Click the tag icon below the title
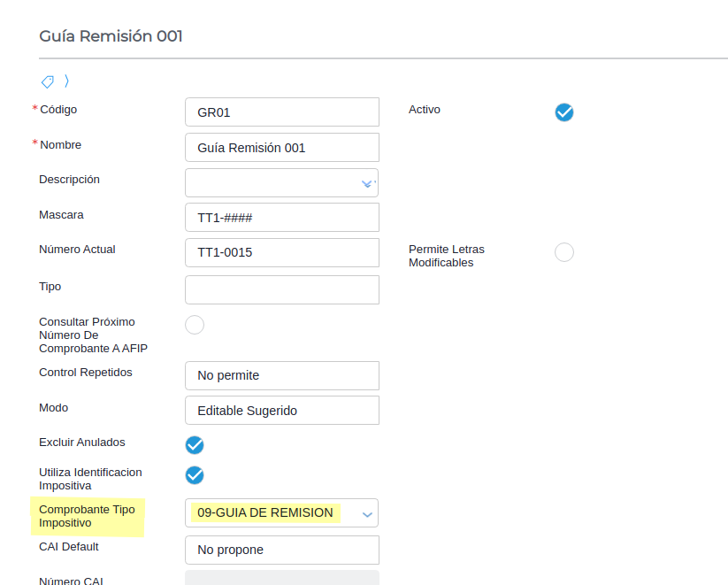 click(48, 81)
